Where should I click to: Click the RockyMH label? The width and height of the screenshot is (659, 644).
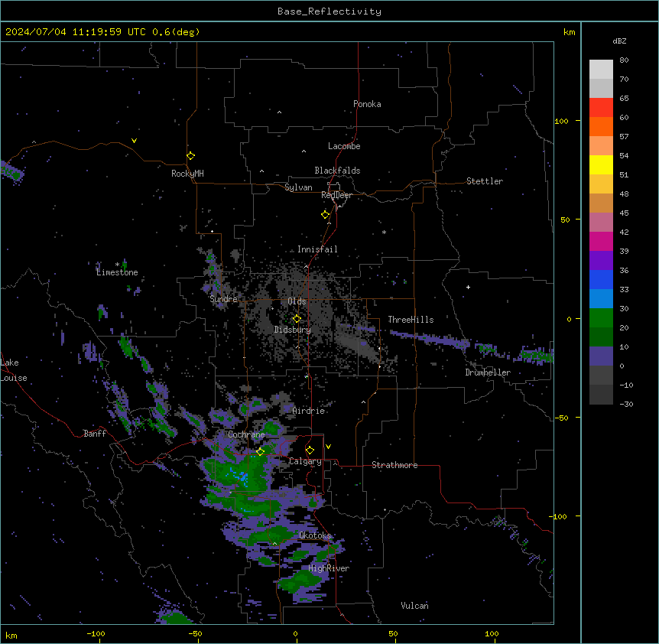(187, 174)
